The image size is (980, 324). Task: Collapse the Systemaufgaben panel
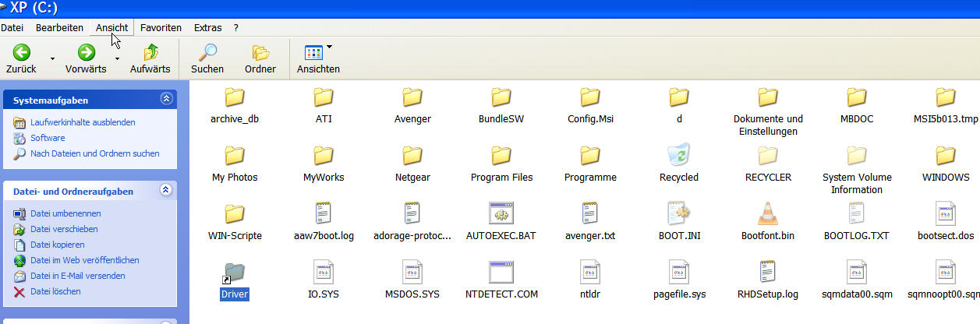166,99
